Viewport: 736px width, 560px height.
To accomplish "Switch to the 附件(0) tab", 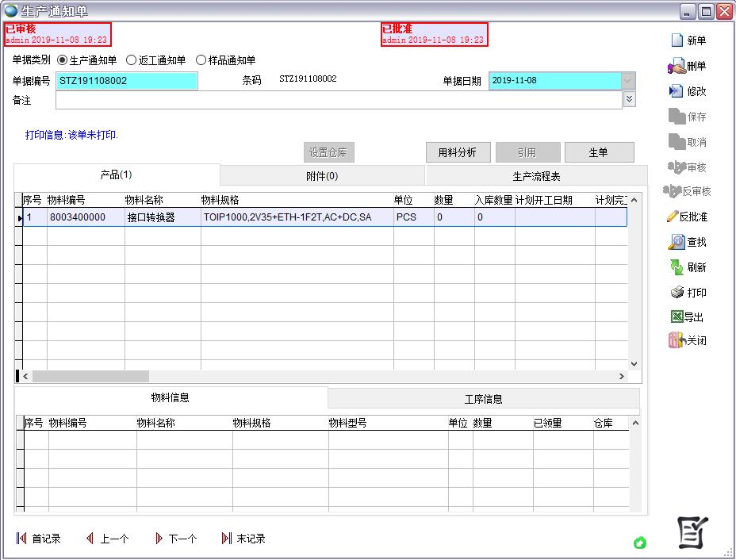I will [x=322, y=176].
